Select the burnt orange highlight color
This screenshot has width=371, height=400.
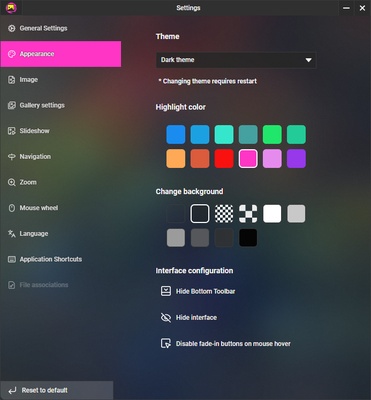[x=200, y=158]
